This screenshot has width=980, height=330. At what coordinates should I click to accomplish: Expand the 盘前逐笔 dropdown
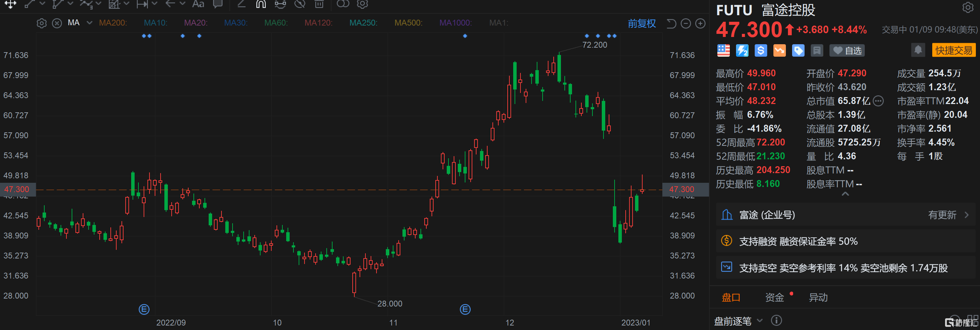(x=760, y=321)
